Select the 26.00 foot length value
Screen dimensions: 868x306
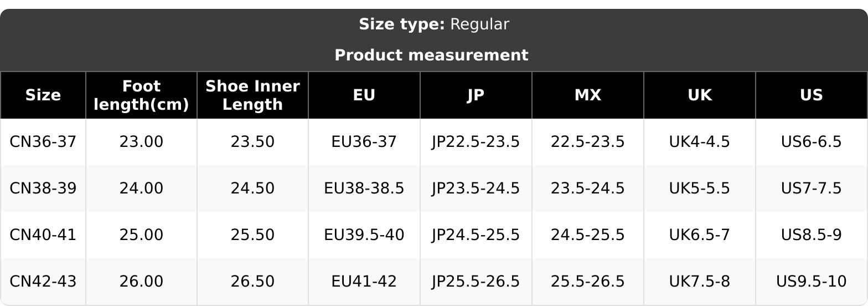pos(141,282)
